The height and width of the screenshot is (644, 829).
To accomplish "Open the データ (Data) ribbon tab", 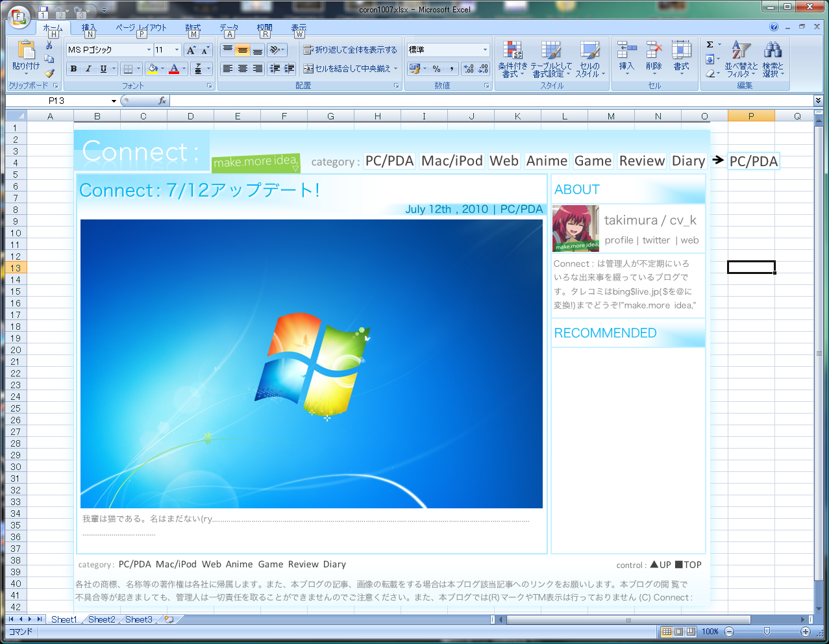I will [x=229, y=28].
